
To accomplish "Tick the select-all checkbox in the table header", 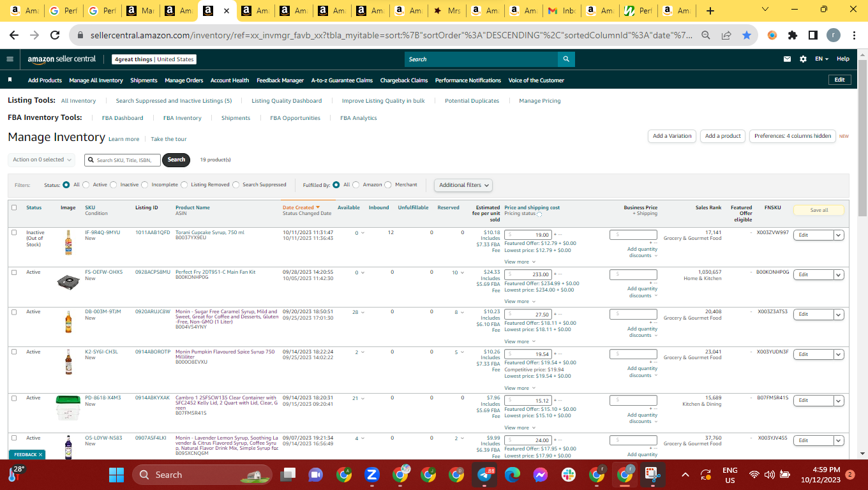I will click(x=14, y=207).
